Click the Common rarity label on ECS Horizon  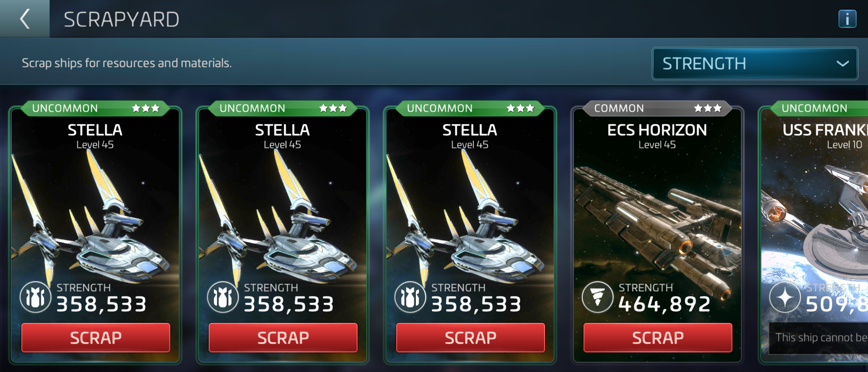pos(619,109)
